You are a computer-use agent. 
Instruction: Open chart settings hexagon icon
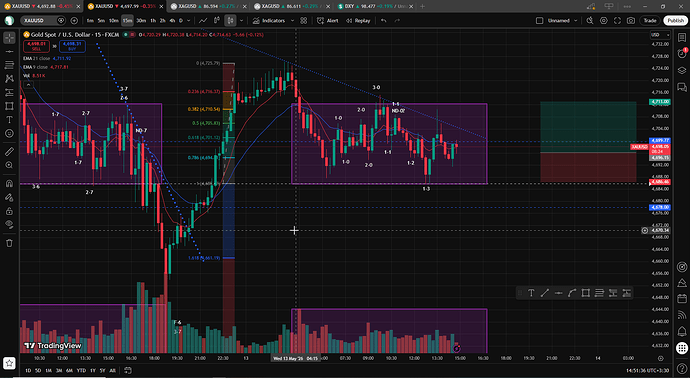[x=604, y=21]
